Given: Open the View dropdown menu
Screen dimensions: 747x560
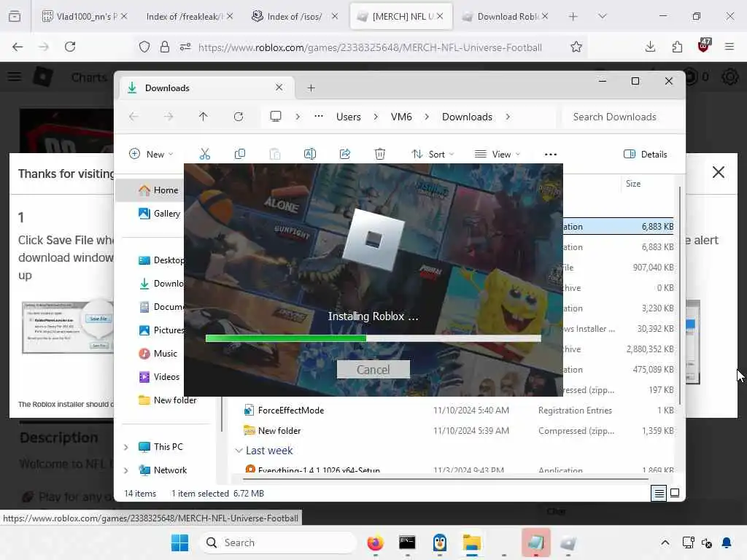Looking at the screenshot, I should (498, 154).
